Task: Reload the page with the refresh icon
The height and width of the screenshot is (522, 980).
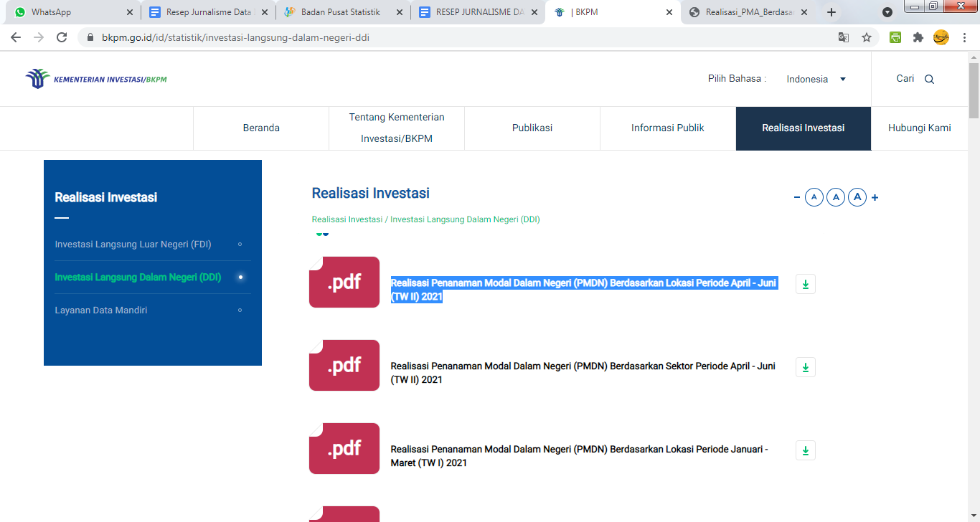Action: point(62,37)
